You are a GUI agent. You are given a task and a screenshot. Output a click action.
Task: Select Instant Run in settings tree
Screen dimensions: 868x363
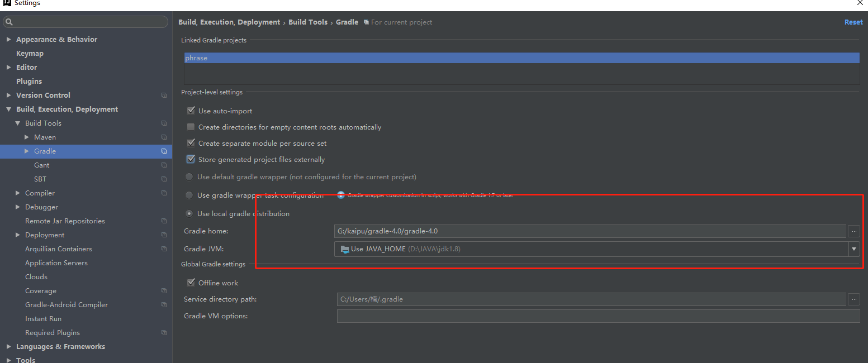43,319
